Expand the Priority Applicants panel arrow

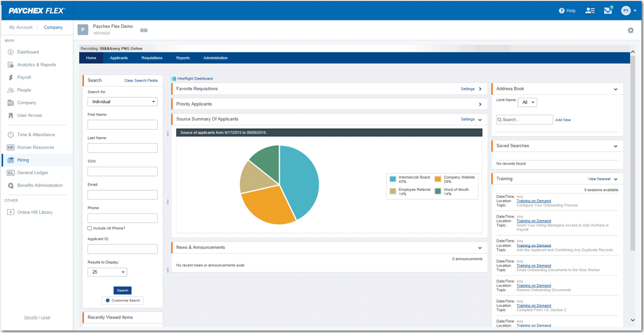point(480,104)
